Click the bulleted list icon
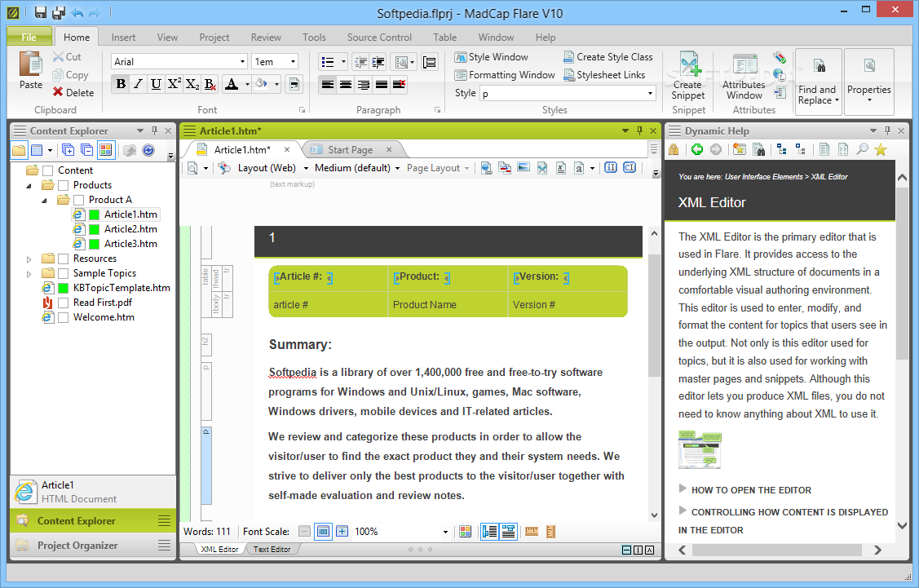The image size is (919, 588). click(x=328, y=61)
